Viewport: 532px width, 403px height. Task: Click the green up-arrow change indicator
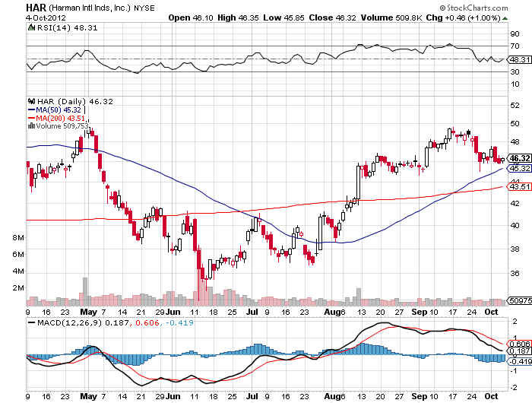tap(505, 18)
